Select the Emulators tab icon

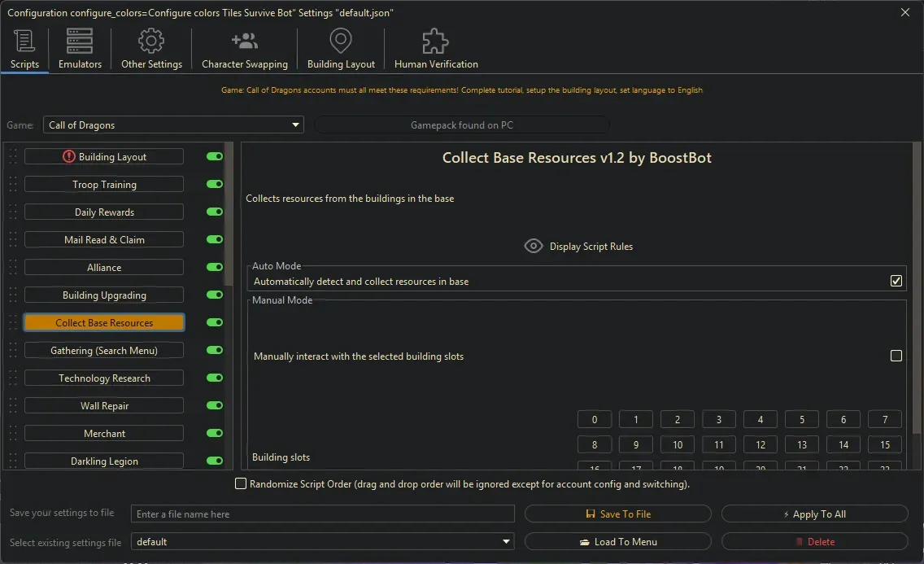[x=79, y=40]
